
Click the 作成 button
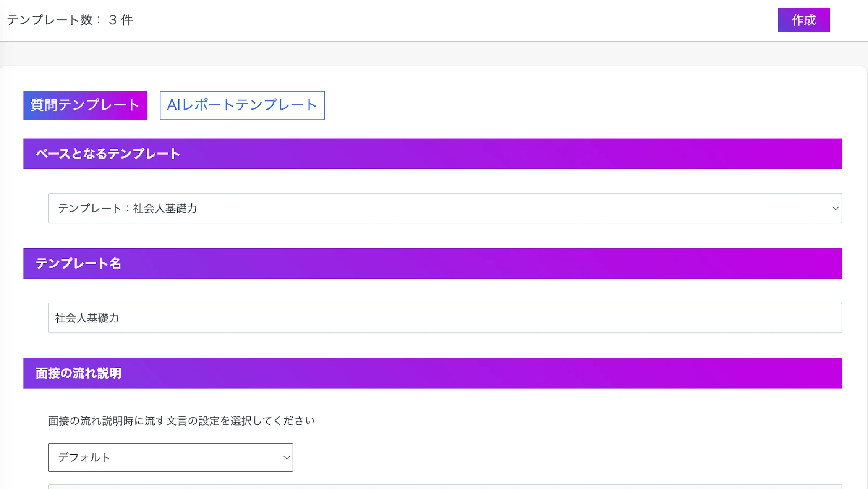(803, 20)
